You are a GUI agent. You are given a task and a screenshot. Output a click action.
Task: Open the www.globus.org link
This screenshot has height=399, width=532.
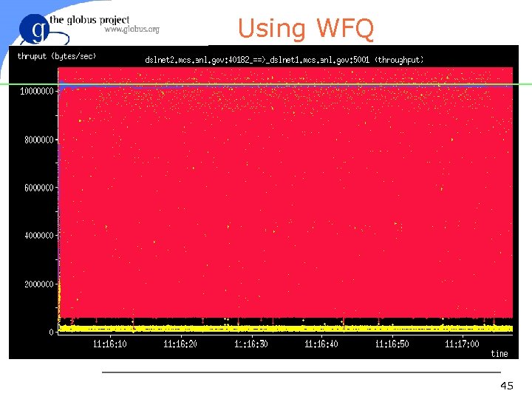(132, 29)
